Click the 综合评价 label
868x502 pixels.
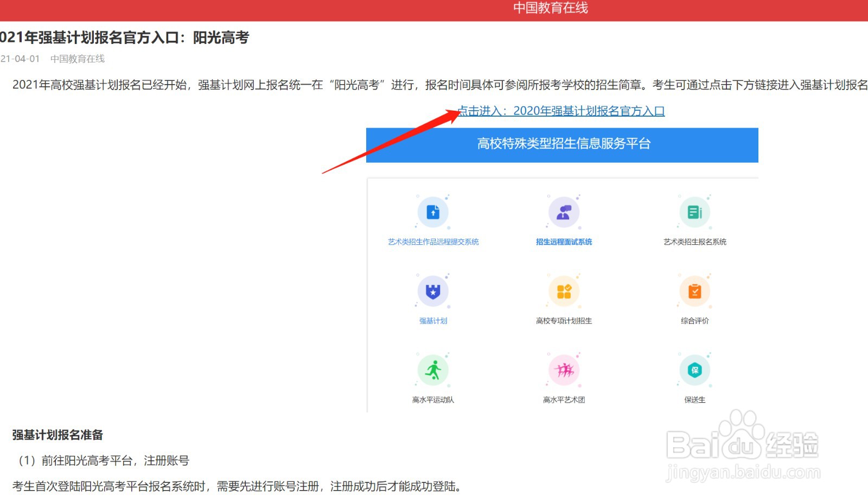click(x=695, y=321)
